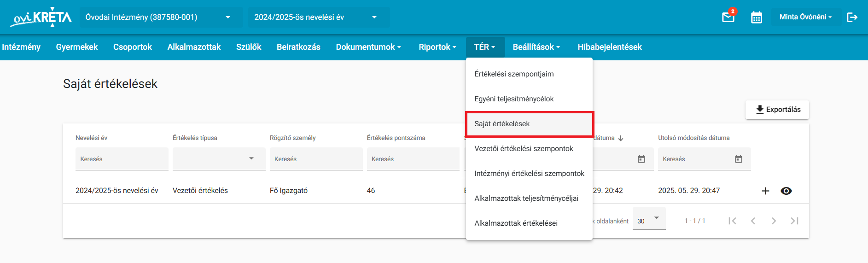View evaluation with eye icon

(786, 191)
